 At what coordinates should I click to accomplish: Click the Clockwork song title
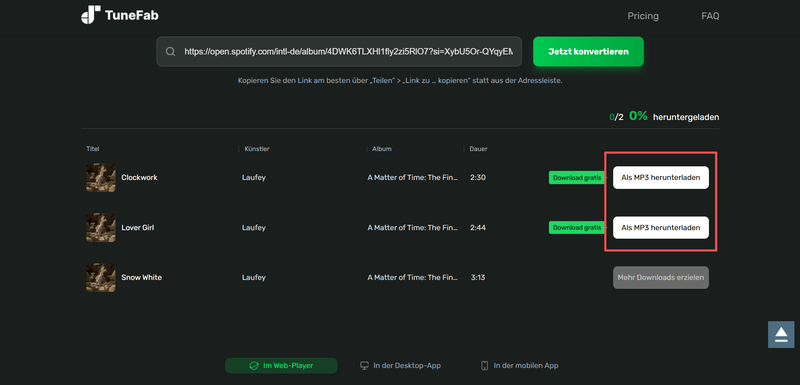tap(139, 177)
